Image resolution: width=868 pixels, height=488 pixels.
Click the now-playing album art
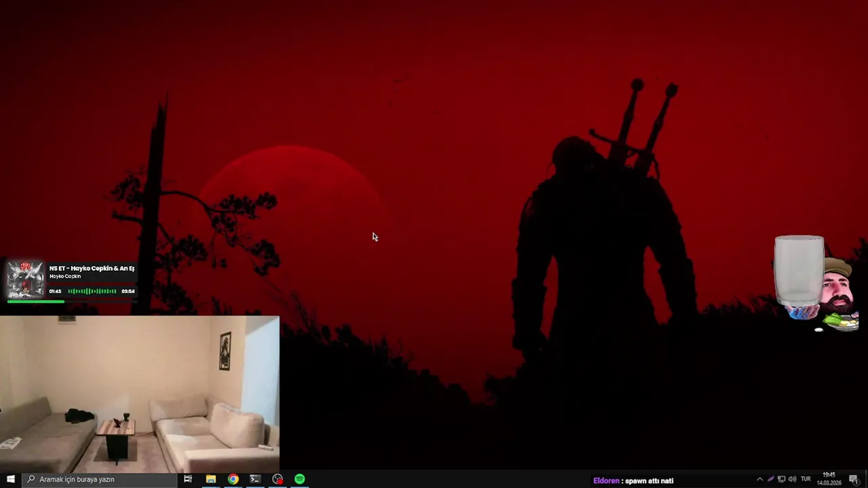[x=26, y=279]
